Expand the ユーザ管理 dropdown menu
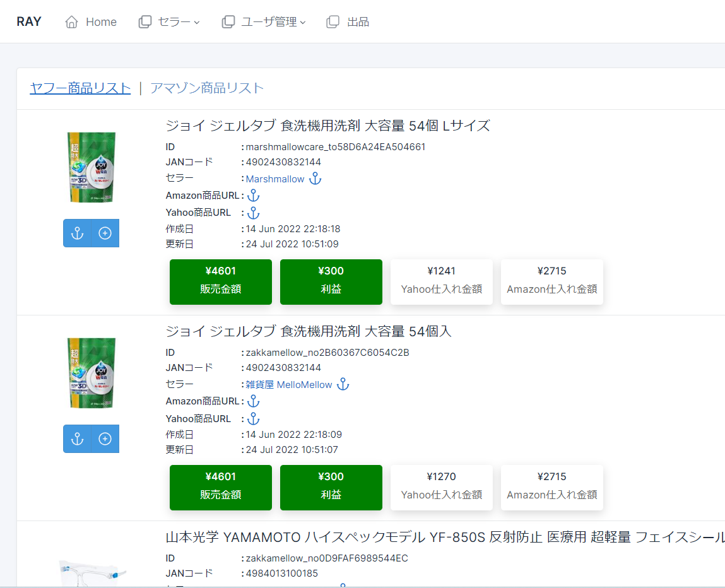Viewport: 725px width, 588px height. [264, 21]
